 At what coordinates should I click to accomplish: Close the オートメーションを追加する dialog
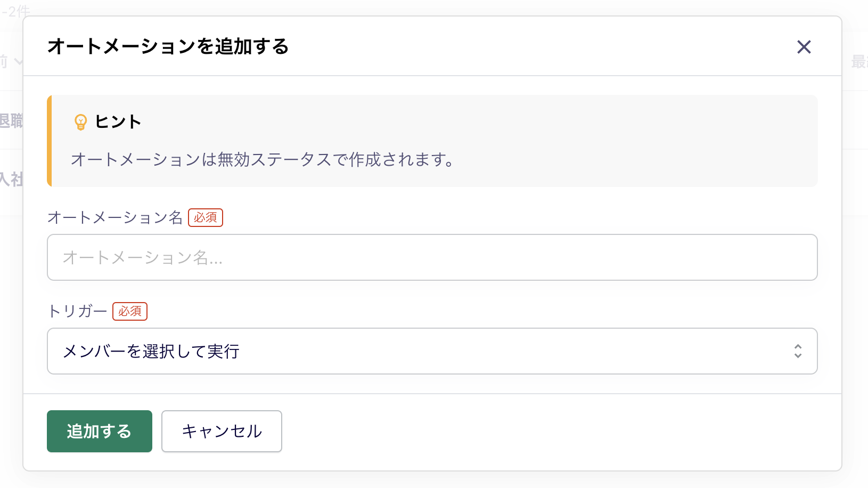[x=804, y=47]
